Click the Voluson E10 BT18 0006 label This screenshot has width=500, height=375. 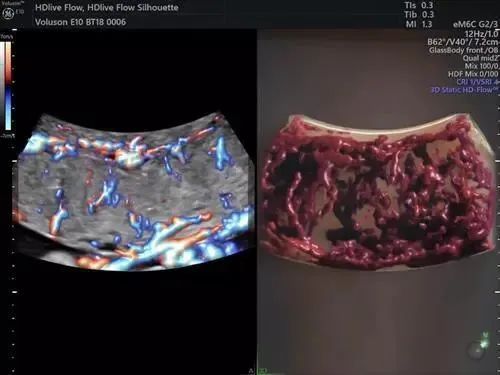click(80, 22)
